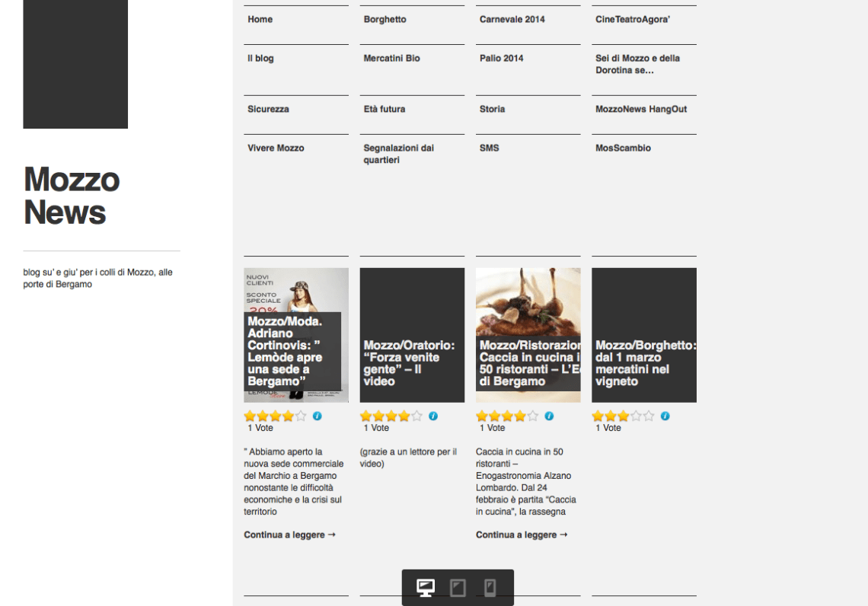
Task: Open Segnalazioni dai quartieri page
Action: 398,154
